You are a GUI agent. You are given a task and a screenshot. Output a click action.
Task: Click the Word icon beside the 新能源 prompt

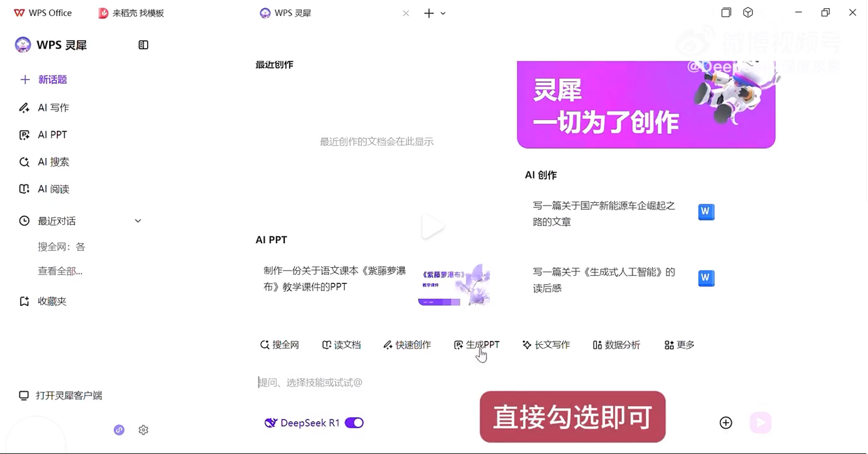706,212
